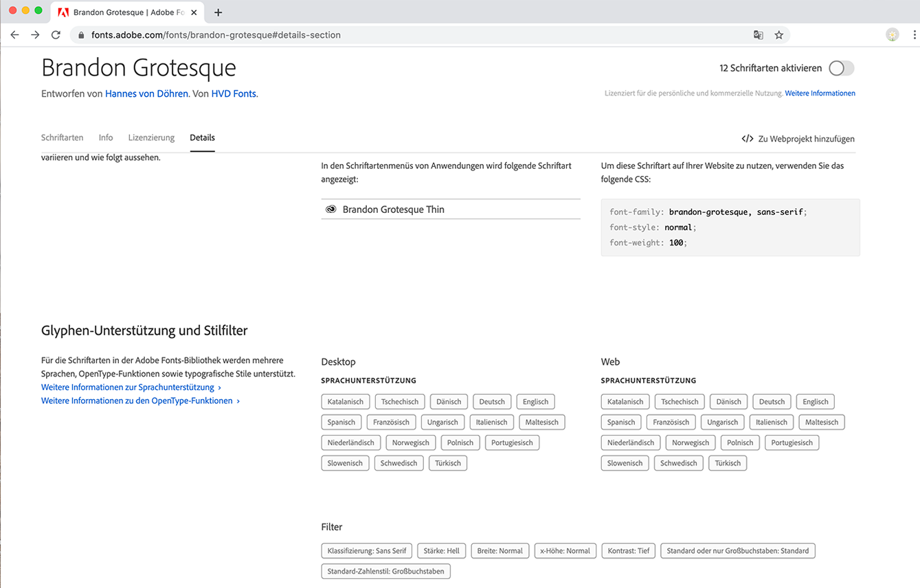Click the profile avatar icon in Chrome toolbar
The height and width of the screenshot is (588, 920).
893,35
